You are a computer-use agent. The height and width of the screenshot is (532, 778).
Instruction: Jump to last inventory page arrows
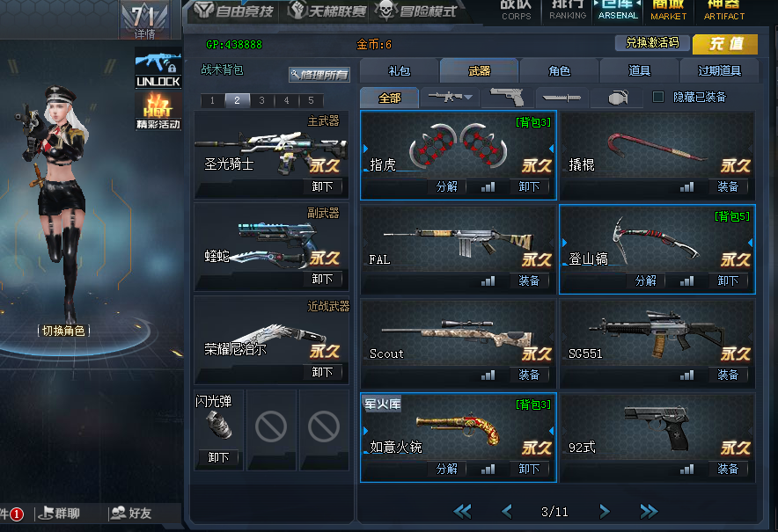(649, 511)
